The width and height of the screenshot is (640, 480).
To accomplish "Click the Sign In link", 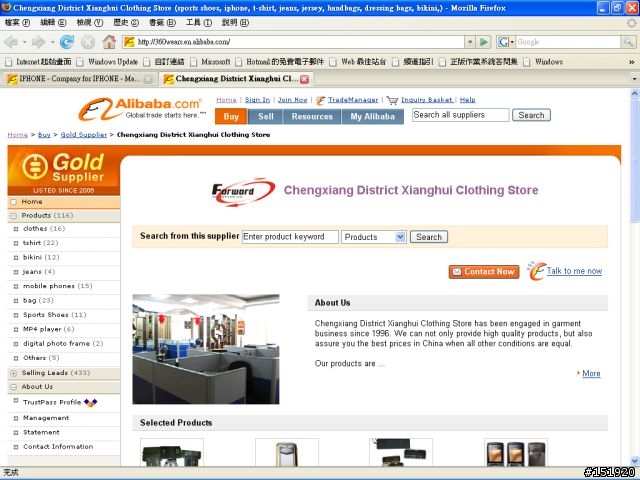I will pos(257,100).
